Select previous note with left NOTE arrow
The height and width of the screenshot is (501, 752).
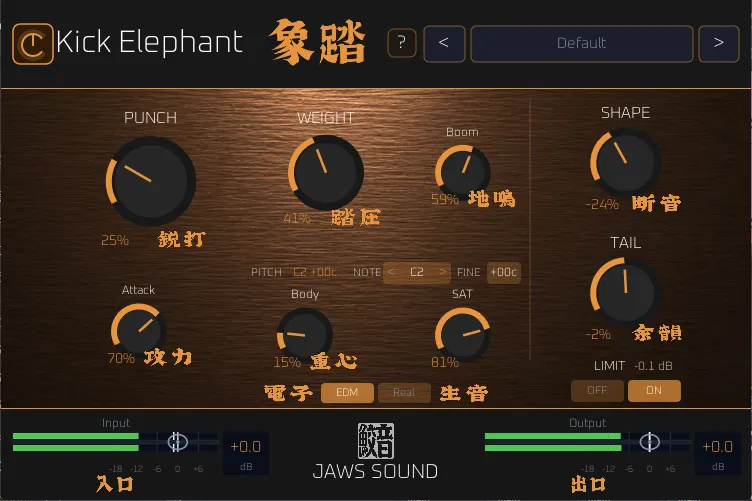tap(391, 272)
